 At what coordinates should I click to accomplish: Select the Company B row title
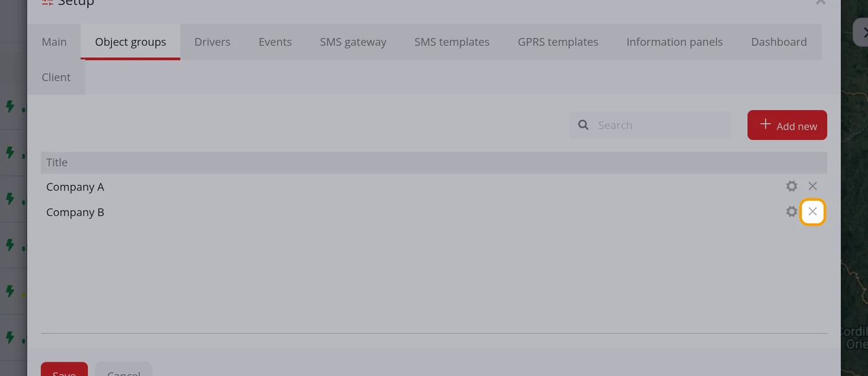click(x=75, y=212)
